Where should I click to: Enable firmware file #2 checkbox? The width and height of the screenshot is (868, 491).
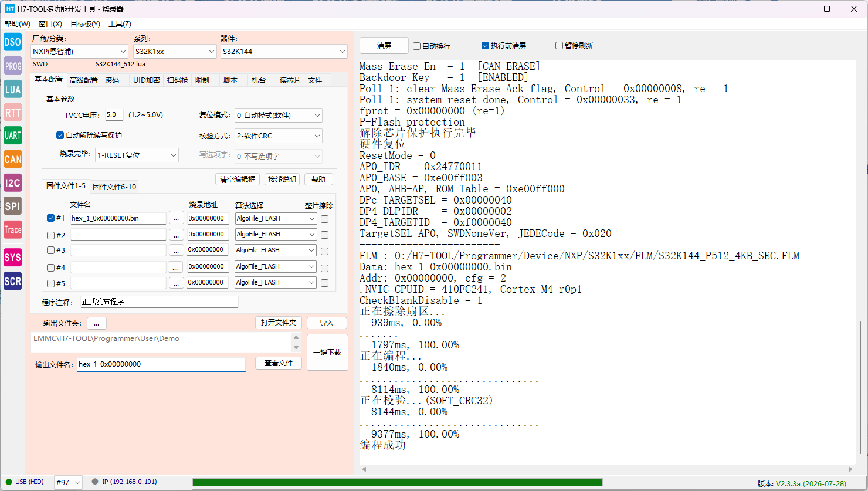[x=50, y=235]
